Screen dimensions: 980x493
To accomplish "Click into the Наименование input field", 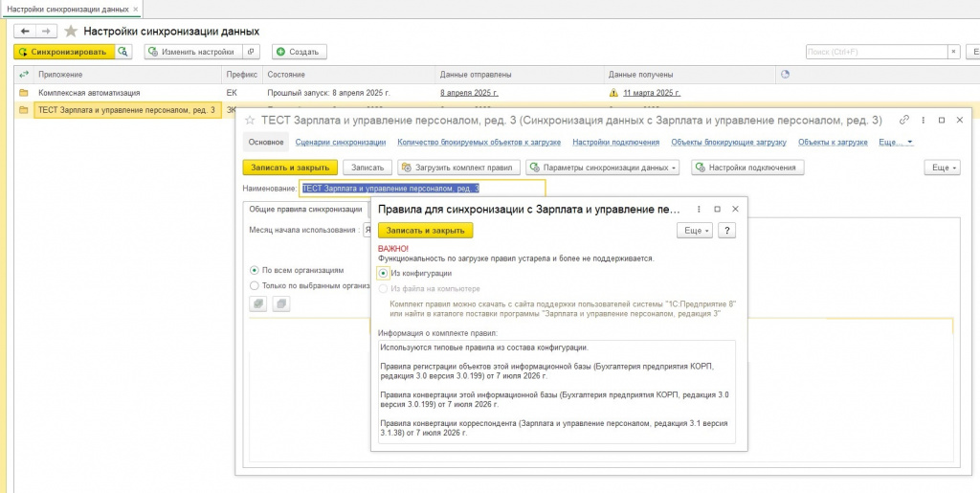I will click(x=422, y=188).
